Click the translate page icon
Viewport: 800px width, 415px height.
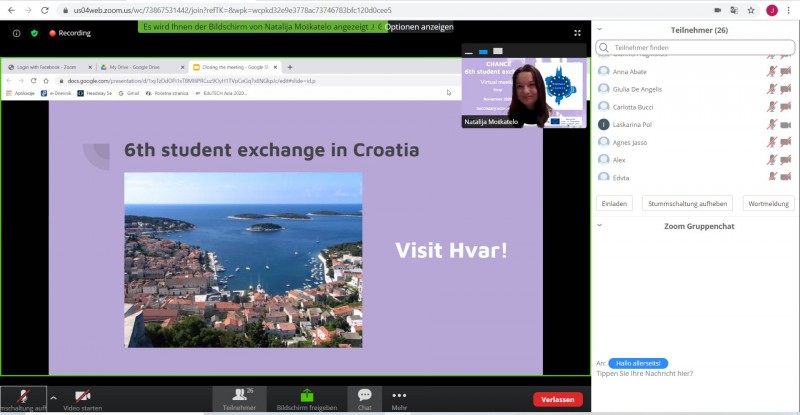pos(734,10)
